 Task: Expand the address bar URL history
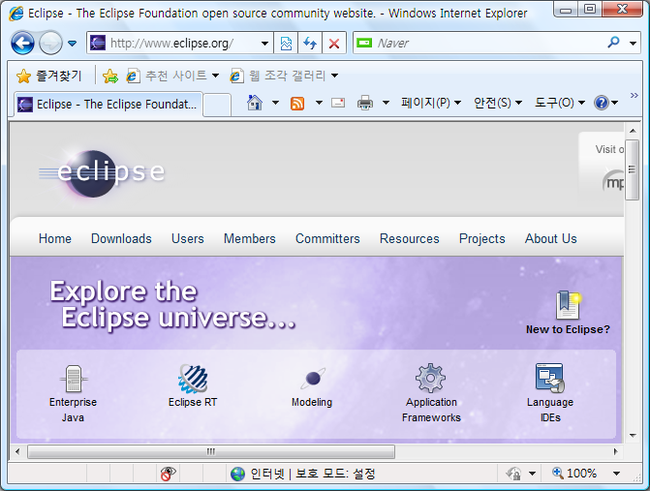(265, 43)
